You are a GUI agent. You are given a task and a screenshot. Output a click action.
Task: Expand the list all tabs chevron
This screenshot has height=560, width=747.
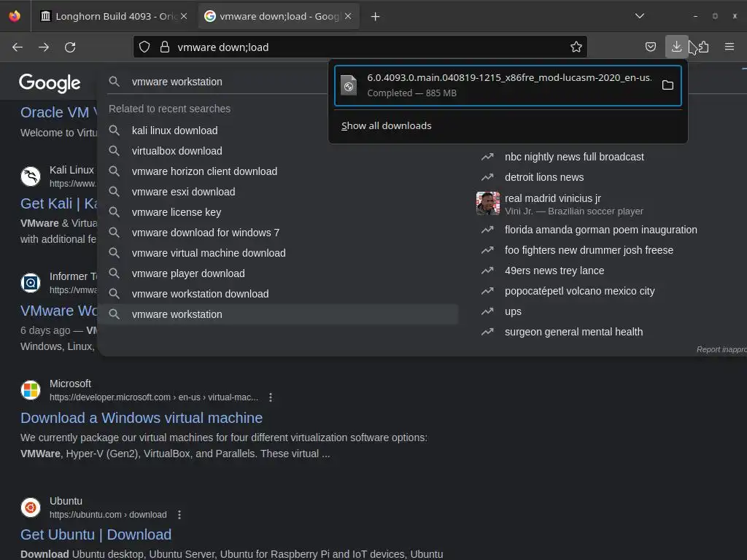tap(639, 16)
